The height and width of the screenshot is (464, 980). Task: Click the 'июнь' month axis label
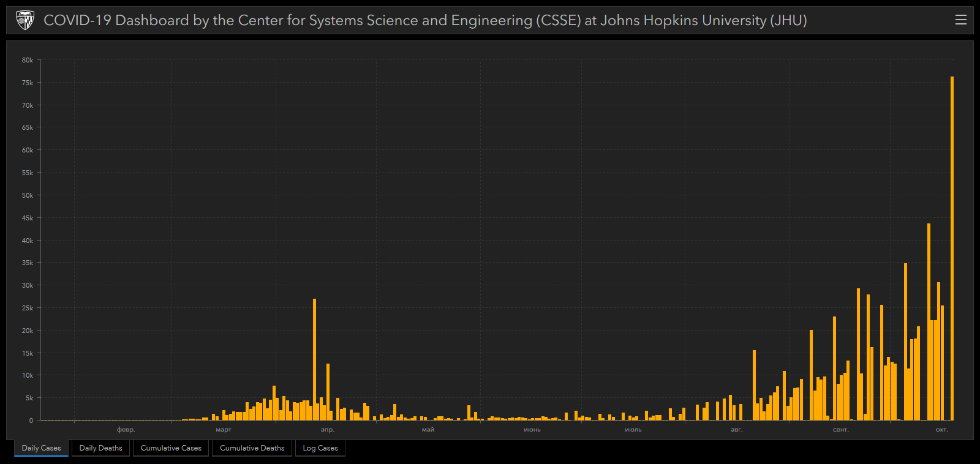[532, 430]
